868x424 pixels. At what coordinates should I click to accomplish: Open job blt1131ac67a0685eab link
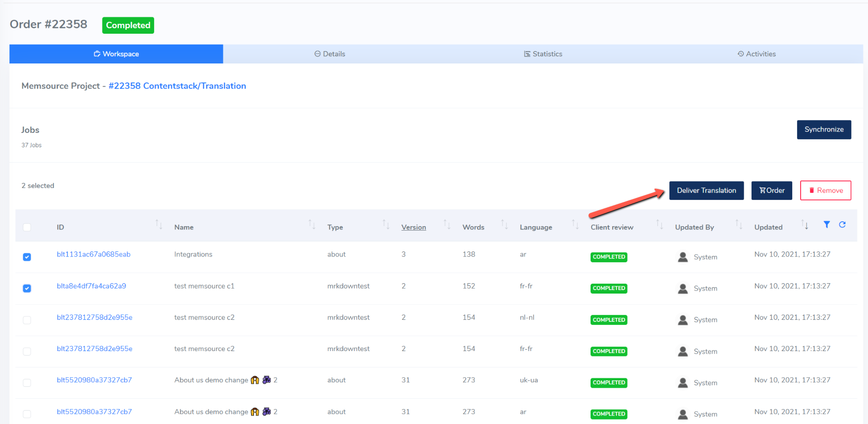(94, 254)
